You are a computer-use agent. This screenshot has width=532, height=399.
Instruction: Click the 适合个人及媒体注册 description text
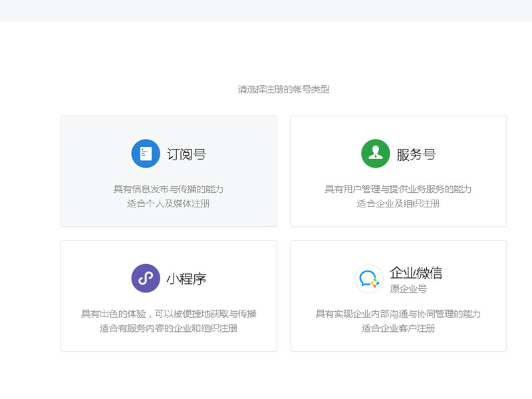(x=168, y=203)
